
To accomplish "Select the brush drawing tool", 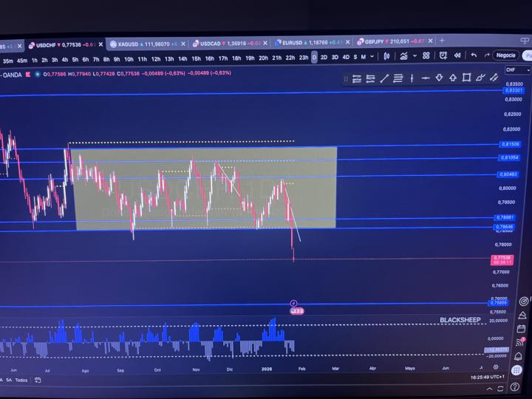I will coord(480,78).
